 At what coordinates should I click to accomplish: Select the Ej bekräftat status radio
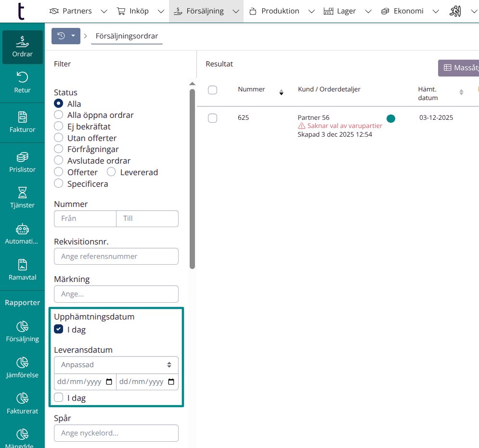tap(59, 127)
